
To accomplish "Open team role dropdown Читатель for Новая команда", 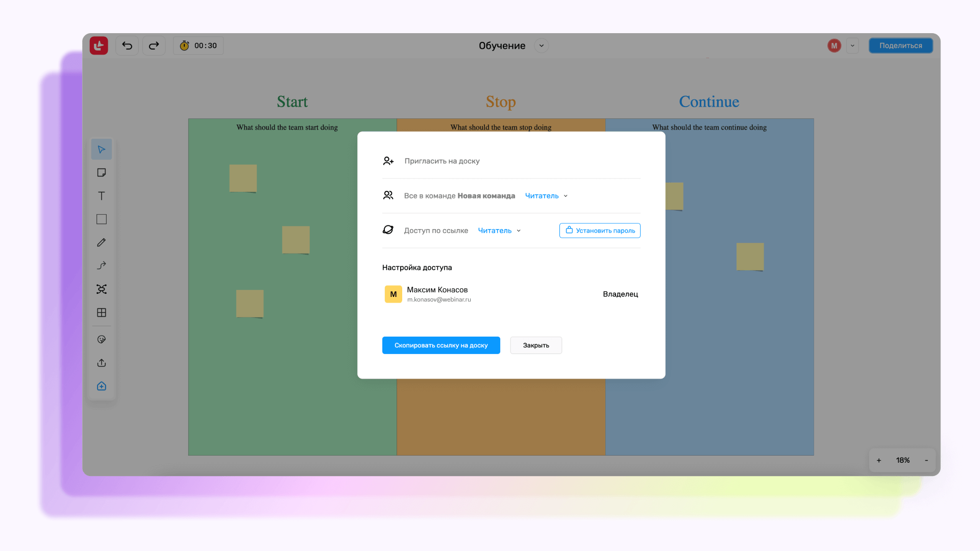I will [x=546, y=196].
